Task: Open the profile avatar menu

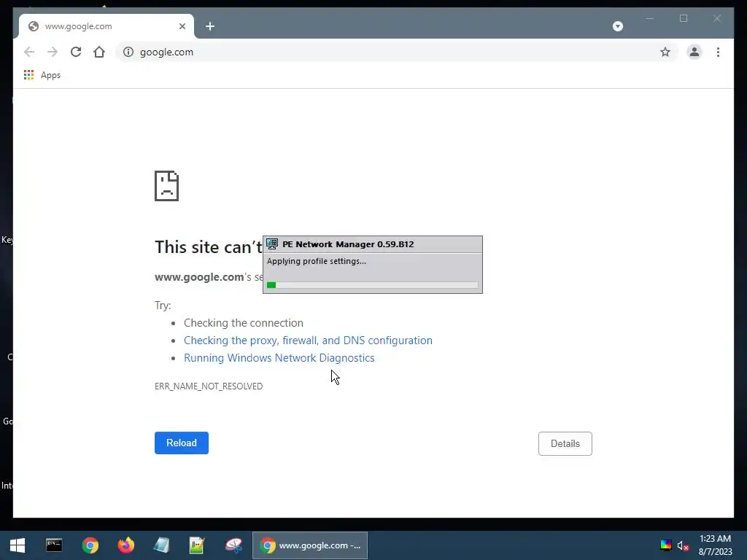Action: (694, 52)
